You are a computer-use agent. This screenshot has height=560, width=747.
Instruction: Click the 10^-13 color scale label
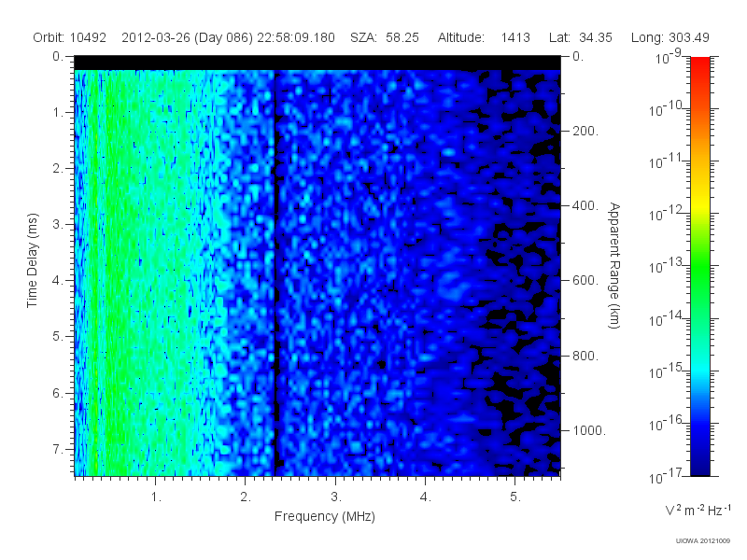coord(667,266)
